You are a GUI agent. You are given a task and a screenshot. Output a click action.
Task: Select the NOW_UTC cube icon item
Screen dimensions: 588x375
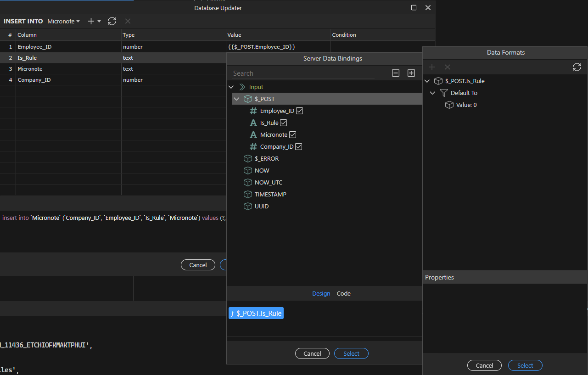coord(248,182)
